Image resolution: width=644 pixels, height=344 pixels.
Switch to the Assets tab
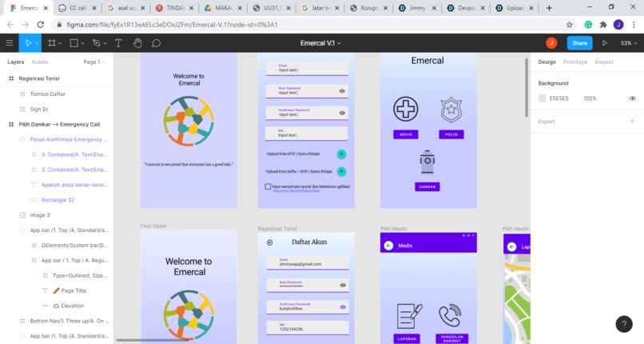(x=40, y=62)
